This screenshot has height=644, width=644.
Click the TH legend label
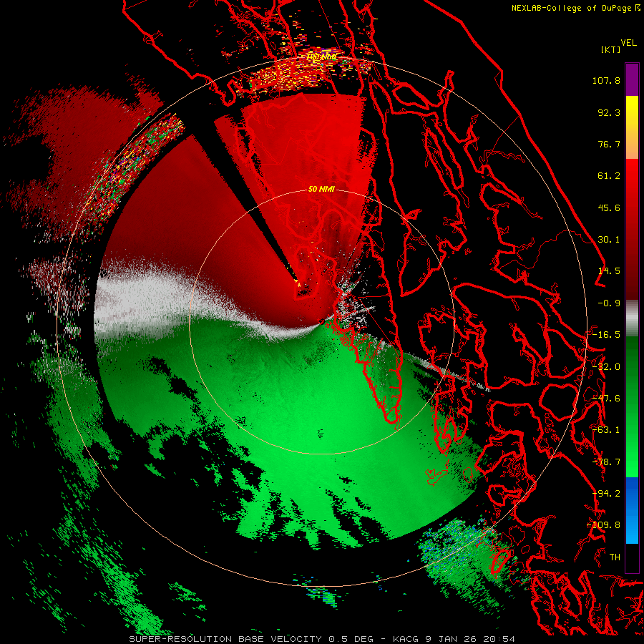pyautogui.click(x=615, y=557)
